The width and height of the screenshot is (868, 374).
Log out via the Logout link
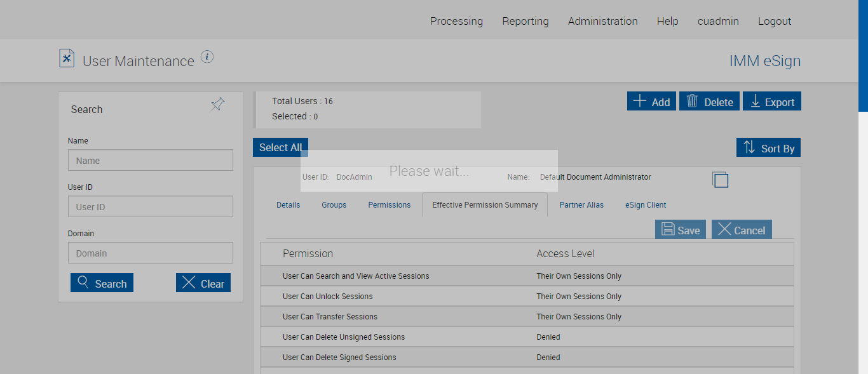[774, 21]
